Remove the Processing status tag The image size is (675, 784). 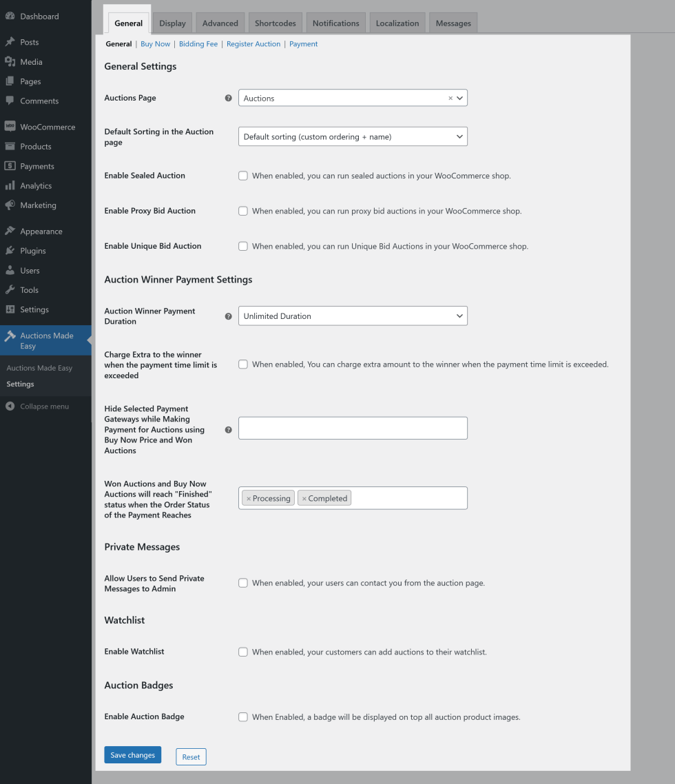pyautogui.click(x=249, y=499)
